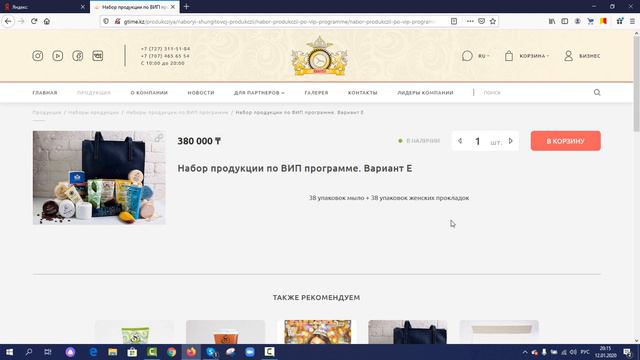Image resolution: width=640 pixels, height=360 pixels.
Task: Click the Продукция breadcrumb link
Action: click(47, 112)
